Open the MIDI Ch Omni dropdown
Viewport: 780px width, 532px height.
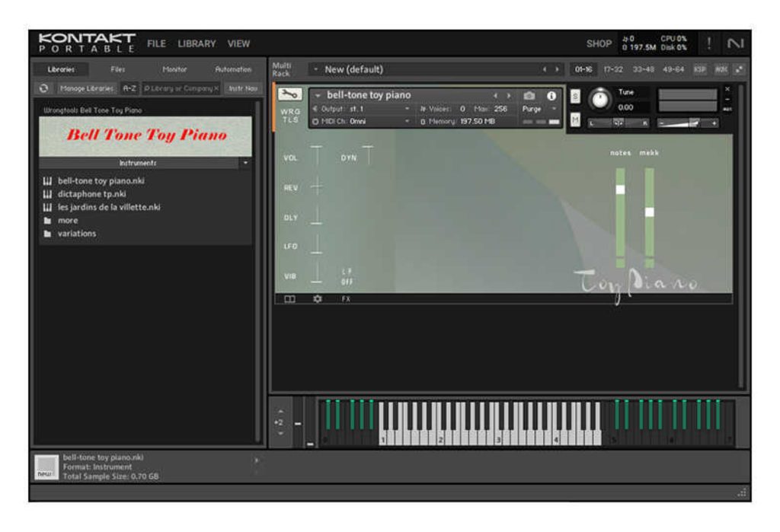click(361, 121)
